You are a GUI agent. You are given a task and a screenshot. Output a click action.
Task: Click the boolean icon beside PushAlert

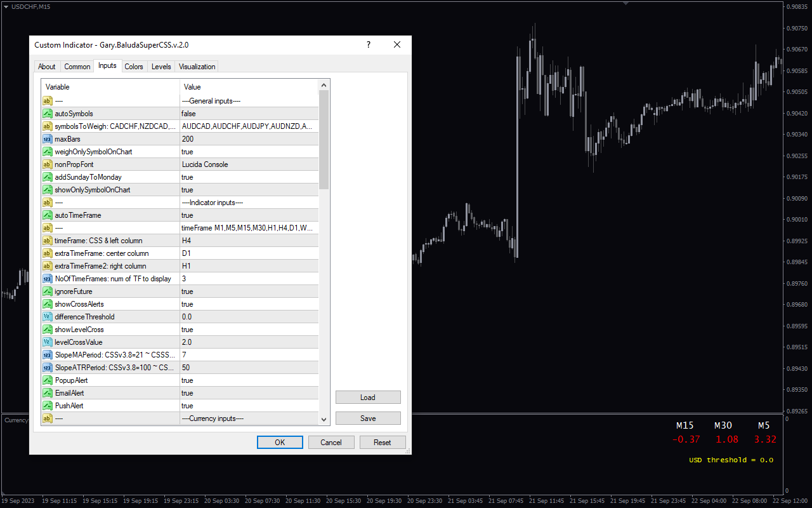[x=48, y=406]
